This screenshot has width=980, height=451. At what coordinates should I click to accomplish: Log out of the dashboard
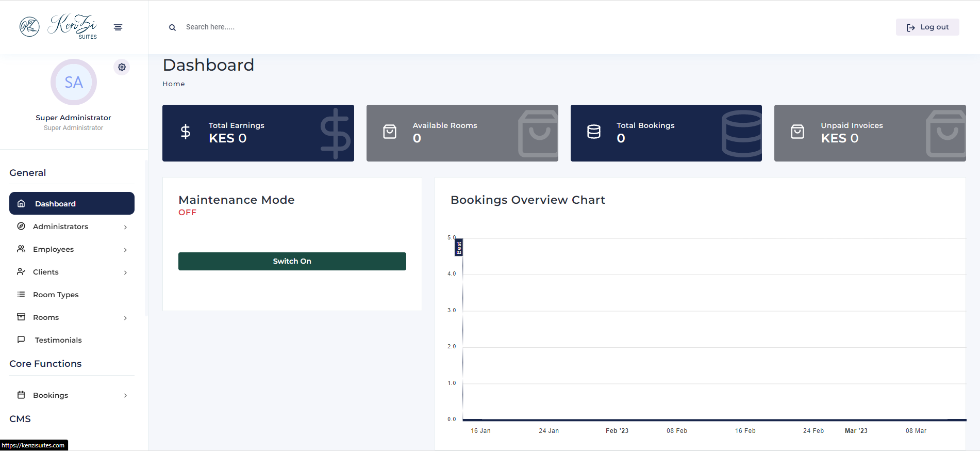coord(927,27)
